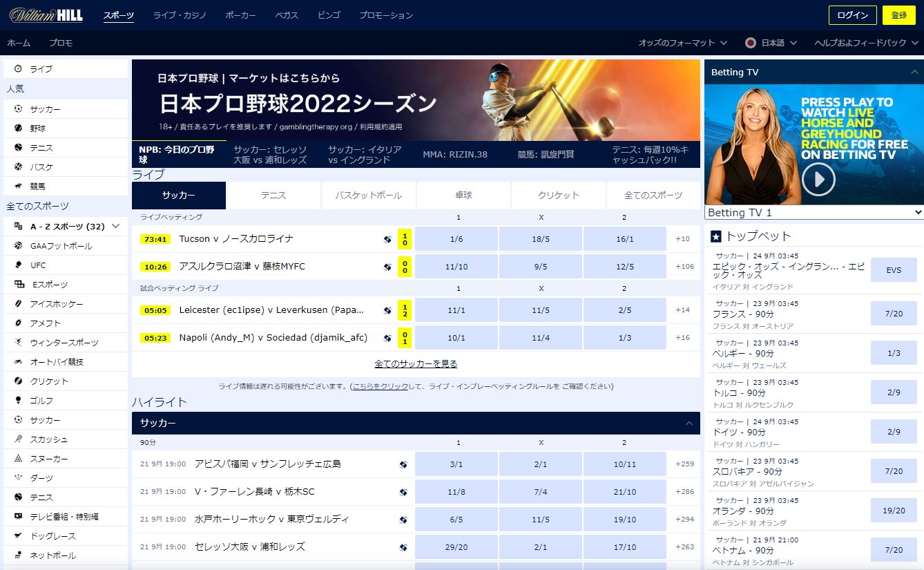924x570 pixels.
Task: Click the yellow 登録 button
Action: tap(899, 15)
